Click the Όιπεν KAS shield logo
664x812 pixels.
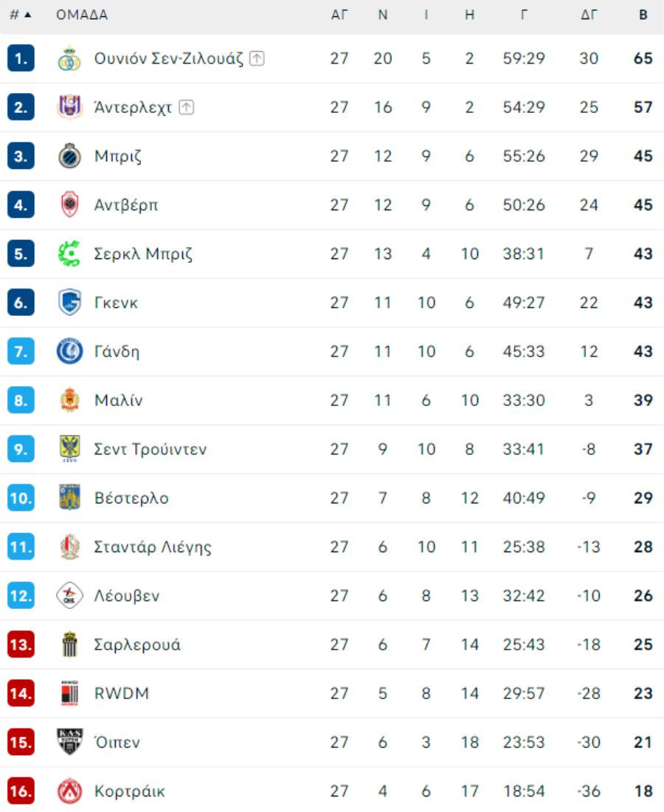point(69,742)
